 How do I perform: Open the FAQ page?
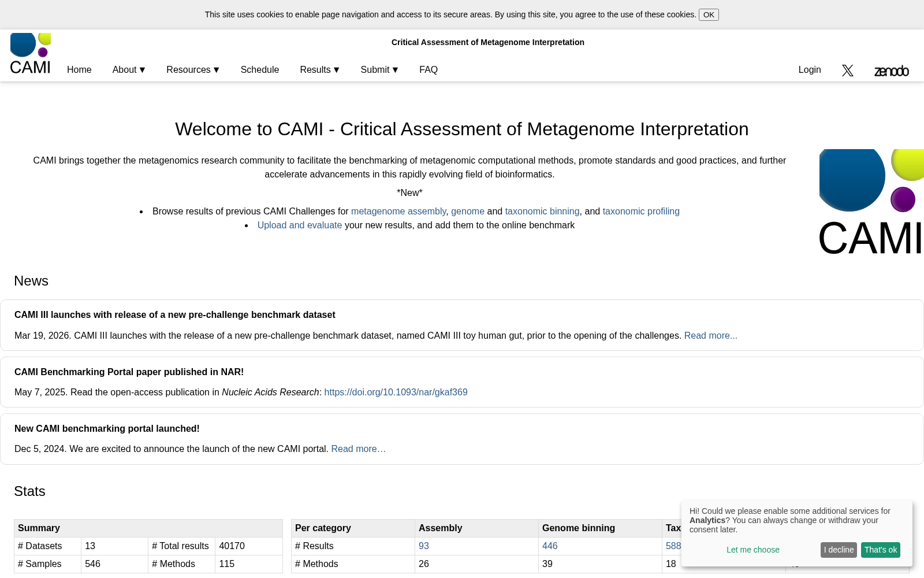point(429,70)
